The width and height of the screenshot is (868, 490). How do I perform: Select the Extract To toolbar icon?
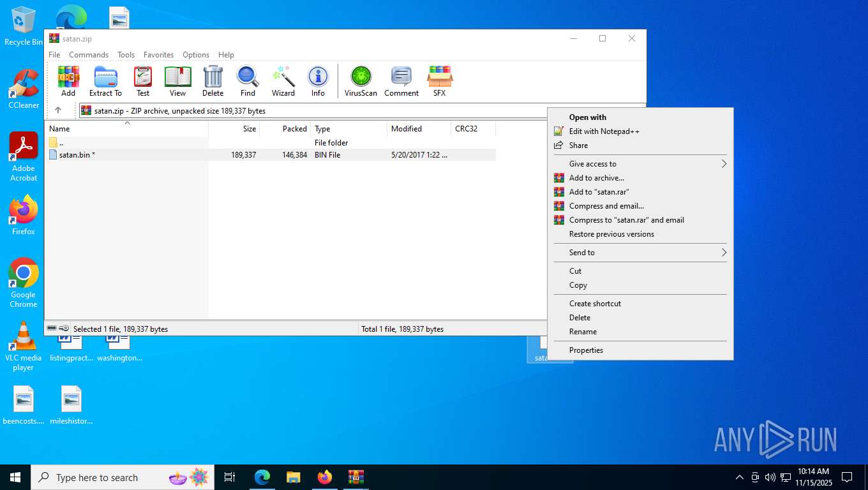point(105,81)
